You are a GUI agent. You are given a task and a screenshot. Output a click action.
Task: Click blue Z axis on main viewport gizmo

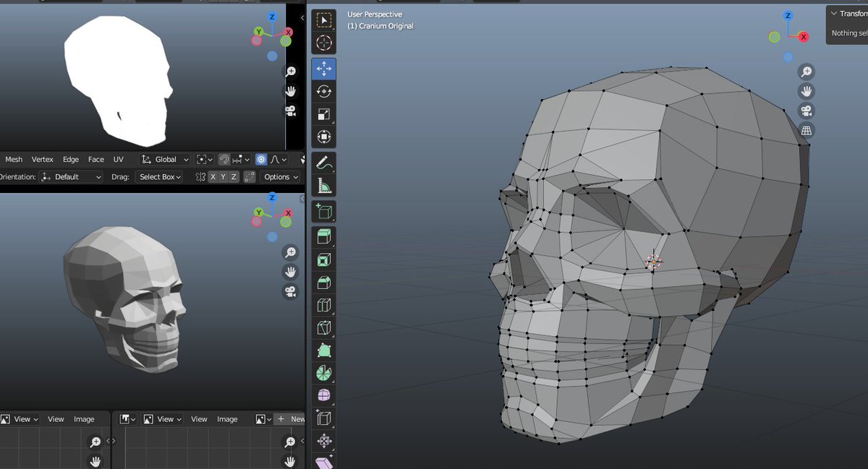[x=788, y=16]
